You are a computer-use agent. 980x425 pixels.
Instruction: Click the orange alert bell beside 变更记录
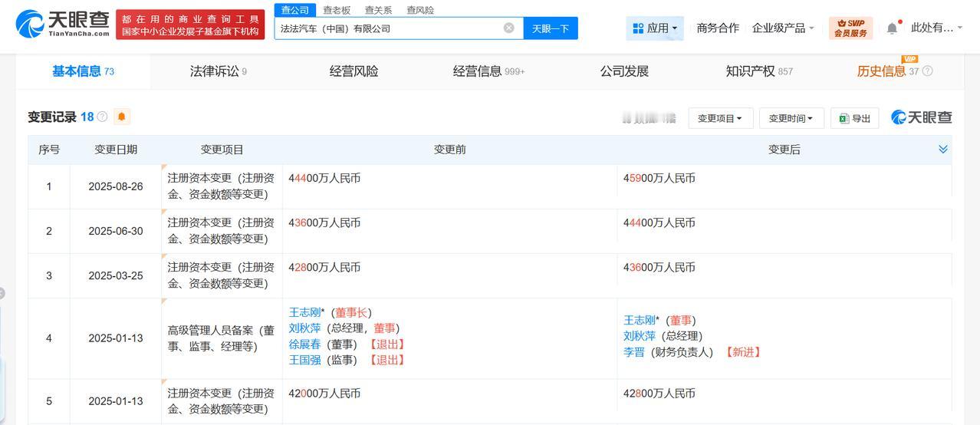pyautogui.click(x=122, y=117)
